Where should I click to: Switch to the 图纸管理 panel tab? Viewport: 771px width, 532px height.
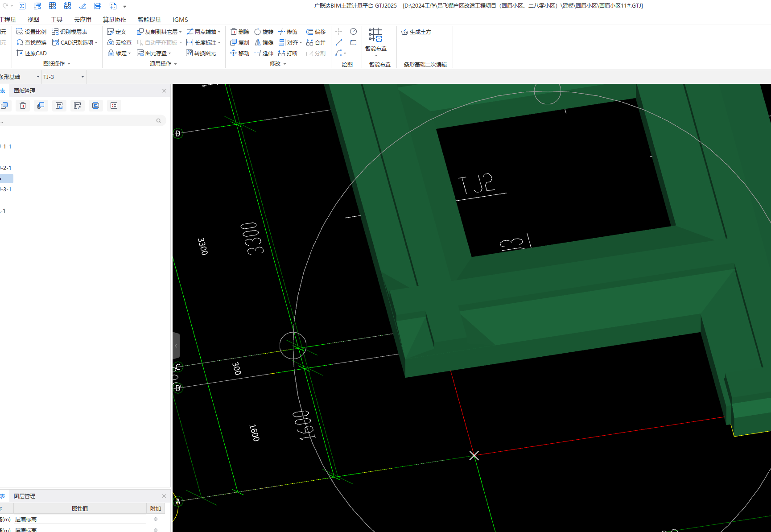pos(25,91)
